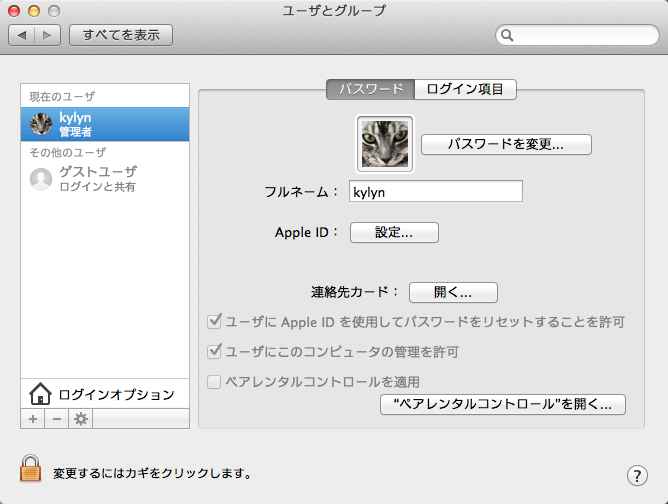
Task: Toggle Apple ID password reset checkbox
Action: coord(213,322)
